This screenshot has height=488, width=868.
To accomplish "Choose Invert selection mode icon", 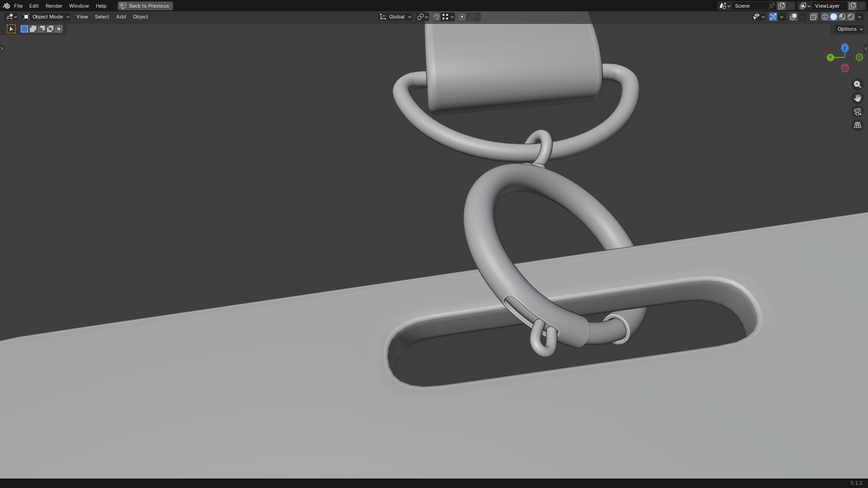I will [50, 29].
